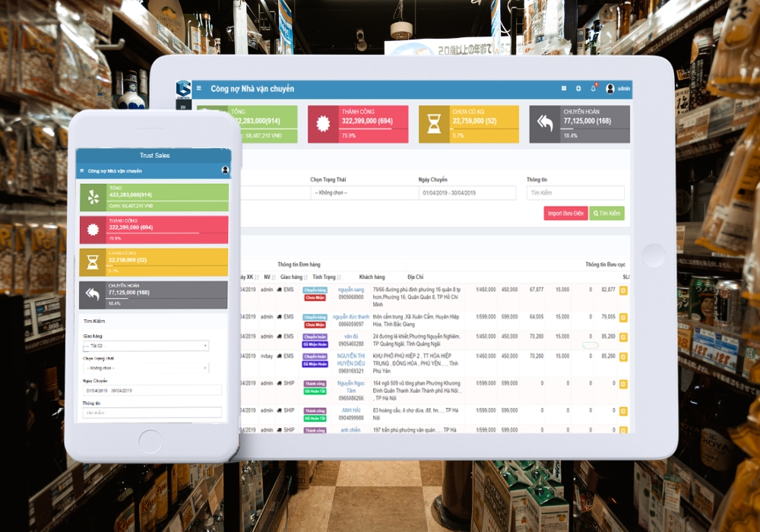Image resolution: width=760 pixels, height=532 pixels.
Task: Tap the phone's hamburger menu icon
Action: tap(82, 171)
